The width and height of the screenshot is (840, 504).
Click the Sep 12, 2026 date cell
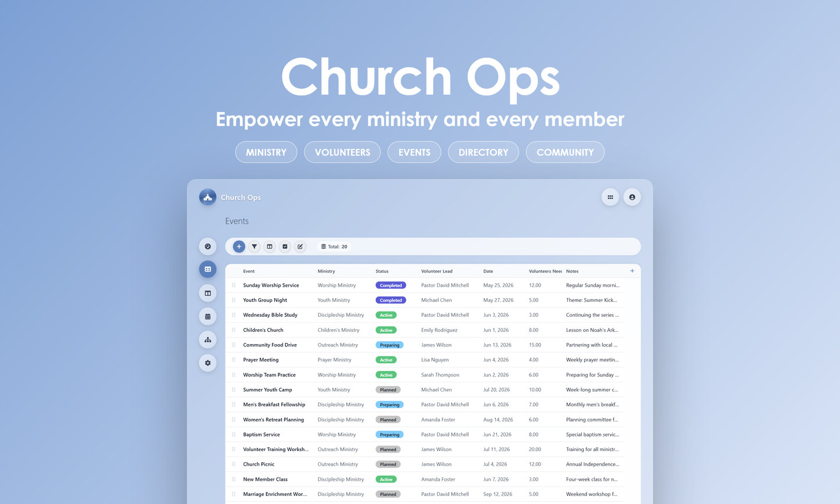tap(498, 494)
